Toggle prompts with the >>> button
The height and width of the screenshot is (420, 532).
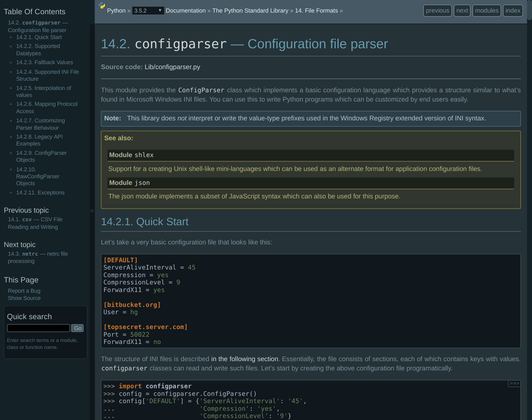click(x=514, y=383)
